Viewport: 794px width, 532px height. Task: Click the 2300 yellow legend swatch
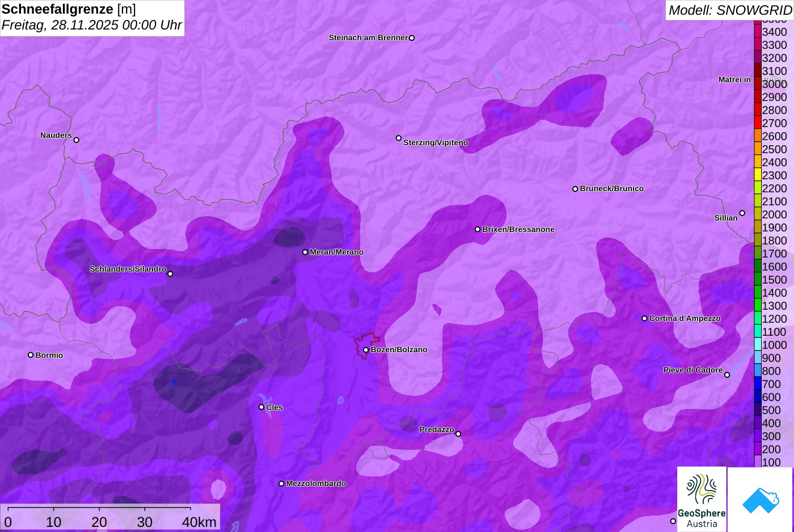(x=757, y=175)
